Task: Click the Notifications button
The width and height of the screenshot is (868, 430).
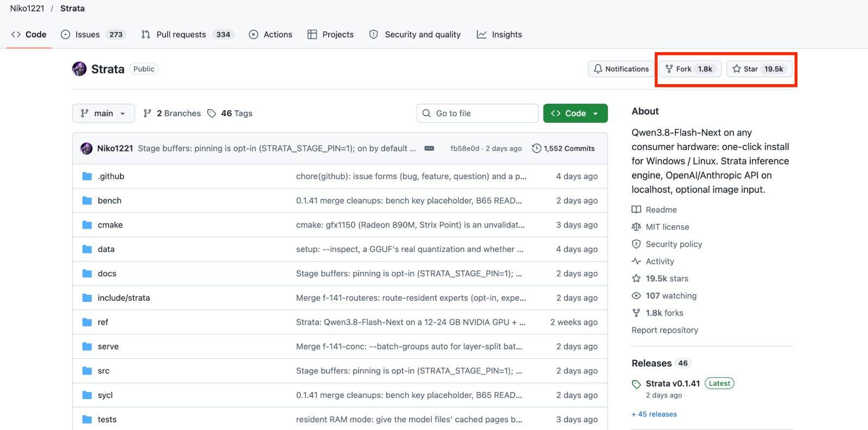Action: 621,69
